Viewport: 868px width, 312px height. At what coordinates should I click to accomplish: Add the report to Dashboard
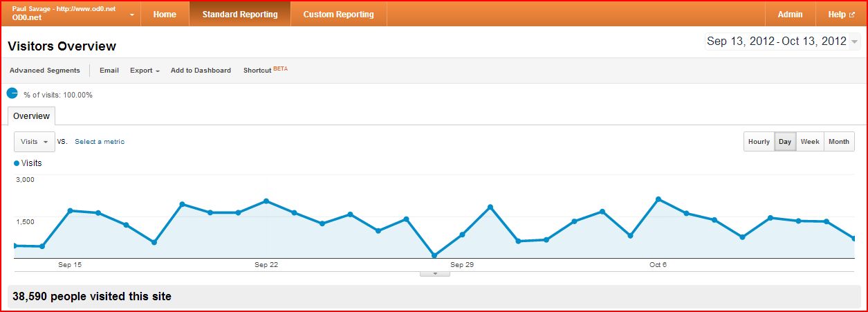(x=201, y=71)
